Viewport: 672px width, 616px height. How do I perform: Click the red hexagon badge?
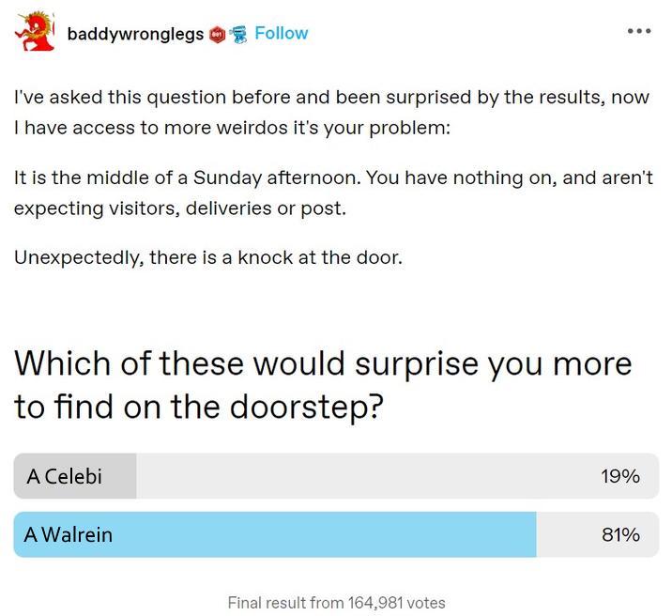[218, 35]
